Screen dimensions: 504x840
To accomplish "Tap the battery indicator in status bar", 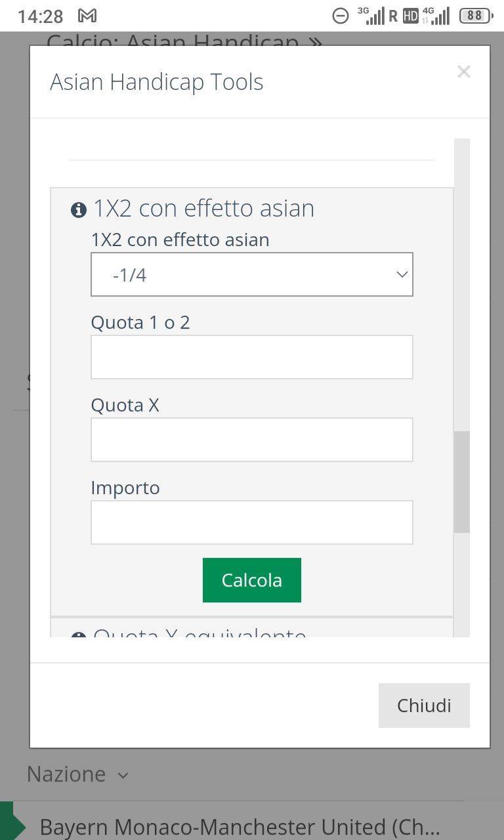I will (x=476, y=16).
